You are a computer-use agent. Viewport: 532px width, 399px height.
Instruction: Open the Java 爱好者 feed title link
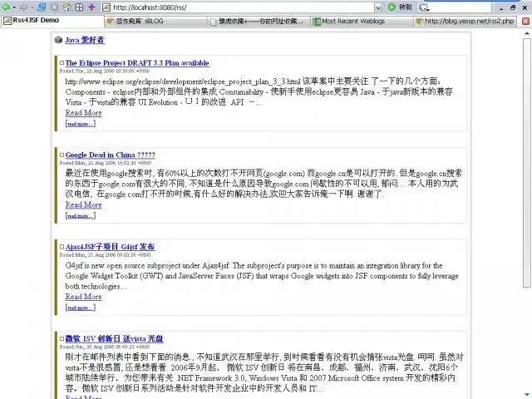pos(85,40)
